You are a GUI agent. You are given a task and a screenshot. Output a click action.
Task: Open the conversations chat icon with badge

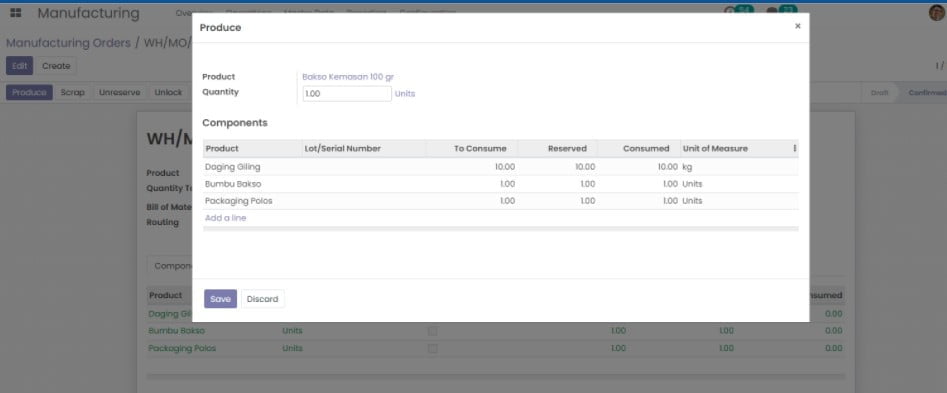point(782,10)
